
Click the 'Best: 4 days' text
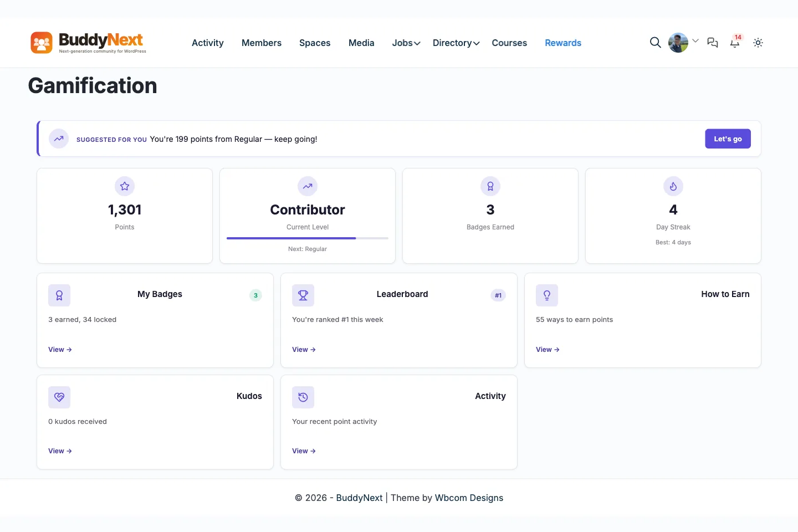(673, 242)
